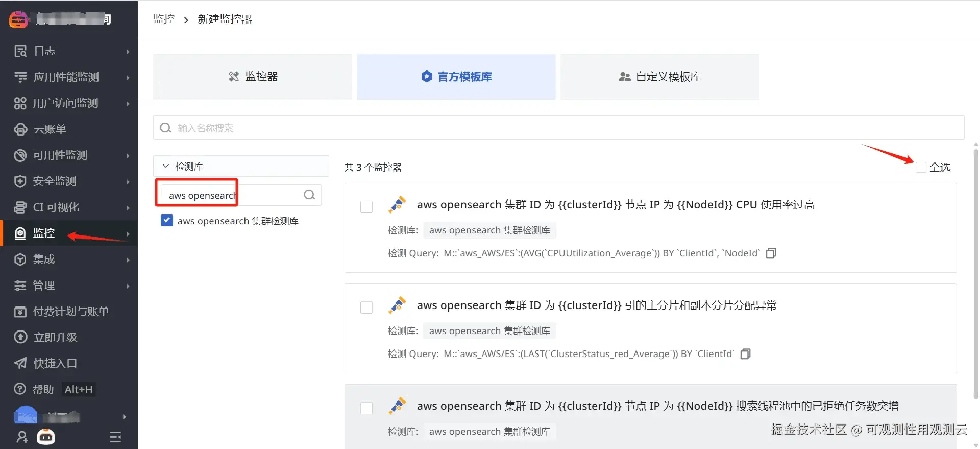980x449 pixels.
Task: Click the 共 3 个监控器 count text
Action: 373,168
